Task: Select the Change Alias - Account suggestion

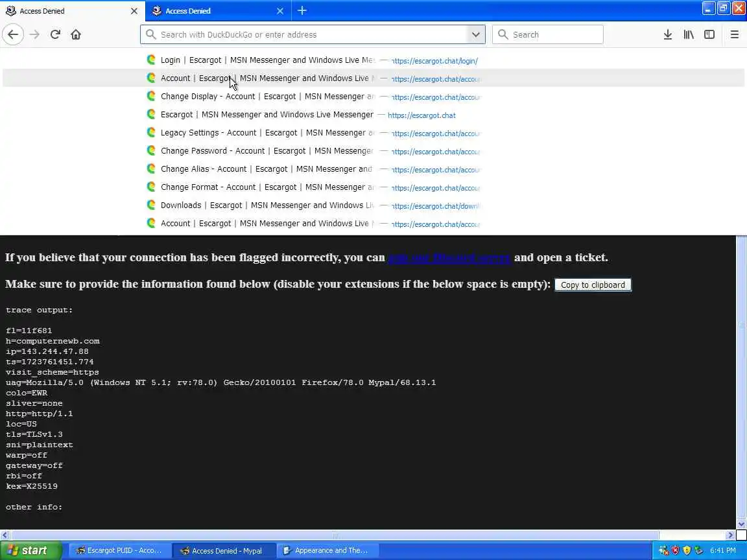Action: pyautogui.click(x=373, y=169)
